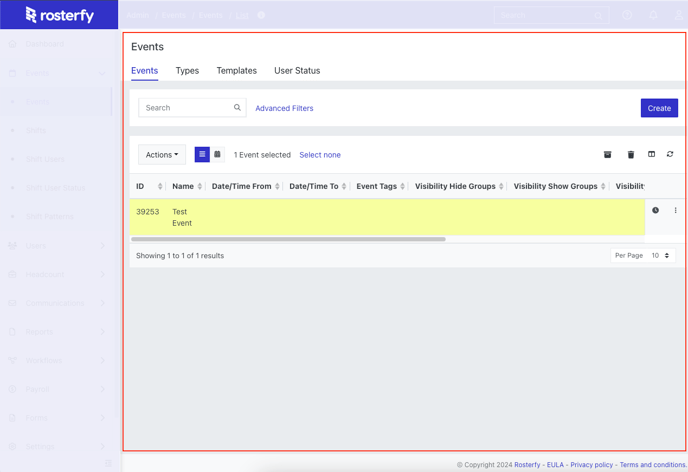Viewport: 688px width, 472px height.
Task: Focus the global Search field in top bar
Action: [552, 15]
